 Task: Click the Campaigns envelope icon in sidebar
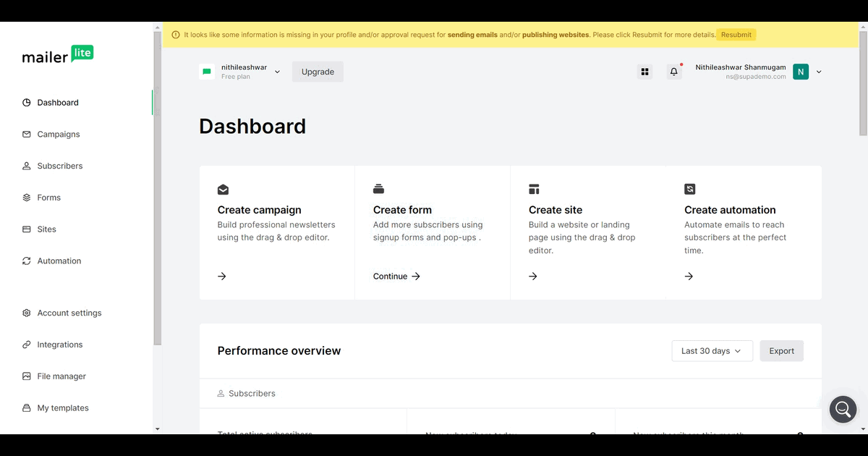pos(27,135)
